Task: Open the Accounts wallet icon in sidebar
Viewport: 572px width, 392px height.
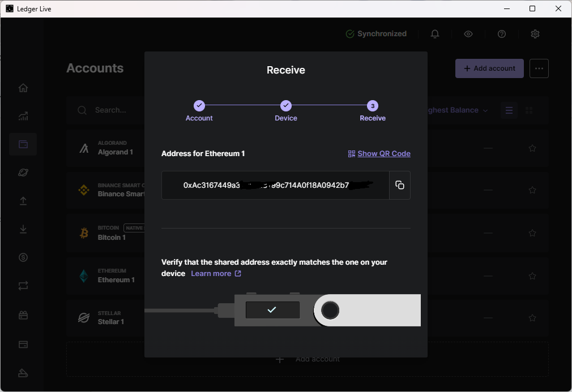Action: click(23, 144)
